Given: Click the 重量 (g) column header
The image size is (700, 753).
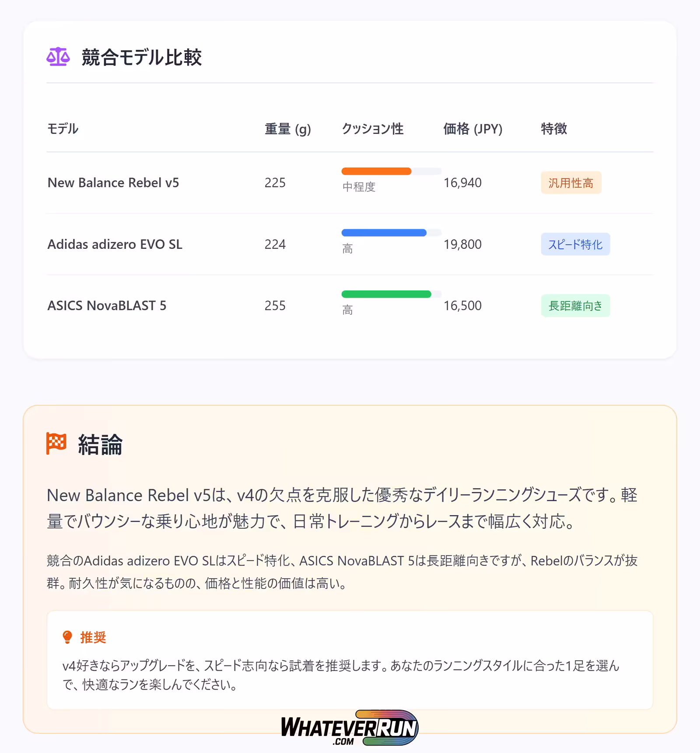Looking at the screenshot, I should click(287, 129).
